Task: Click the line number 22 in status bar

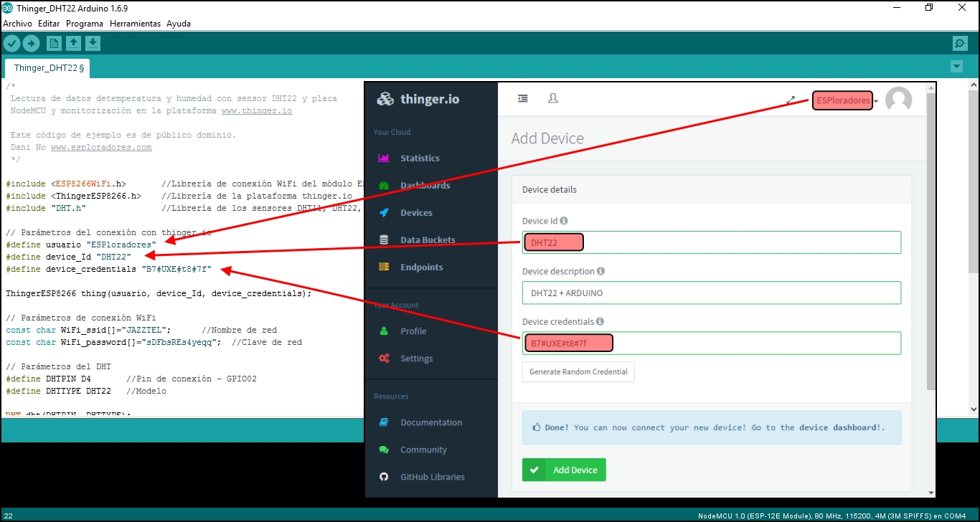Action: click(x=9, y=516)
